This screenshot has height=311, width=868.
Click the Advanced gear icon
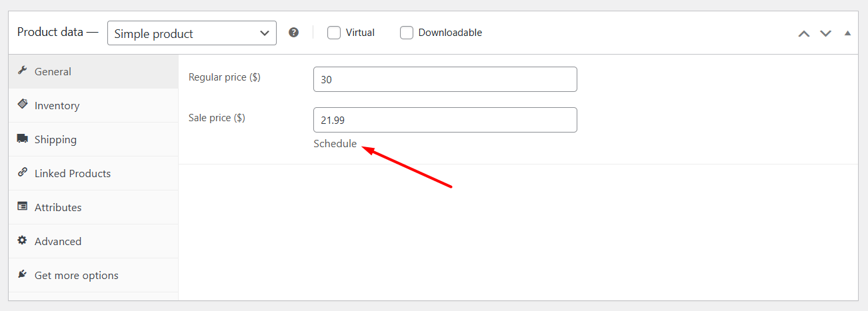coord(22,240)
